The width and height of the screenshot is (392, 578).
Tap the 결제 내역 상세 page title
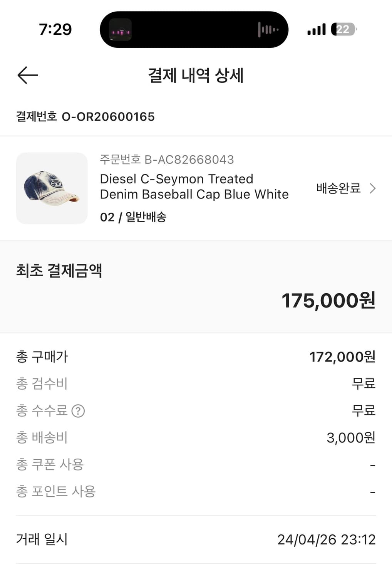(196, 75)
